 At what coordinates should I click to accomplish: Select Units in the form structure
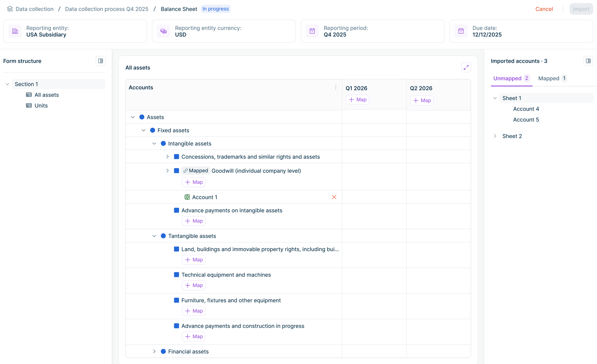click(x=41, y=105)
